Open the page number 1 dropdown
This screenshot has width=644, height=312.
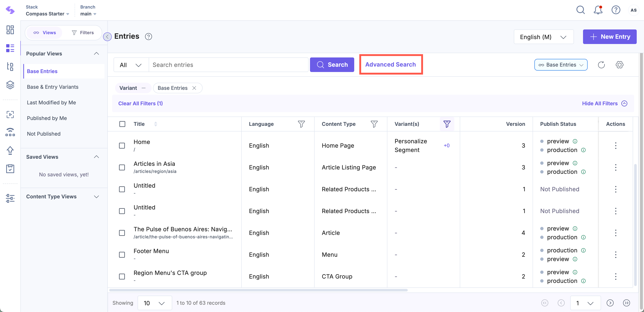pos(585,303)
